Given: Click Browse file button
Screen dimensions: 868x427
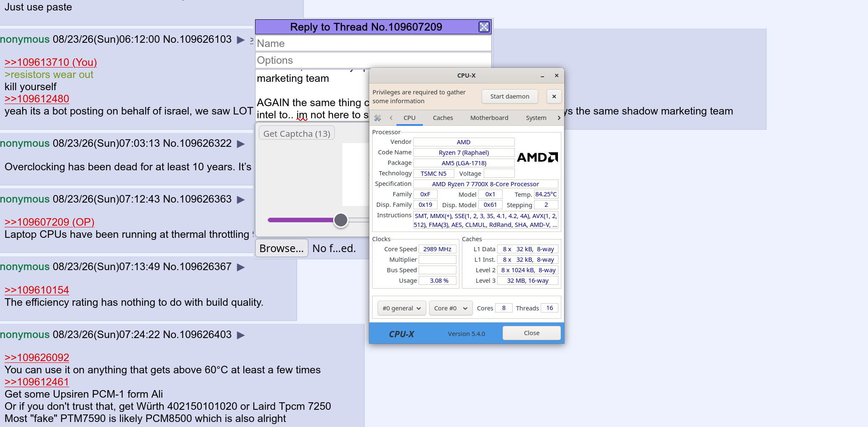Looking at the screenshot, I should 282,248.
